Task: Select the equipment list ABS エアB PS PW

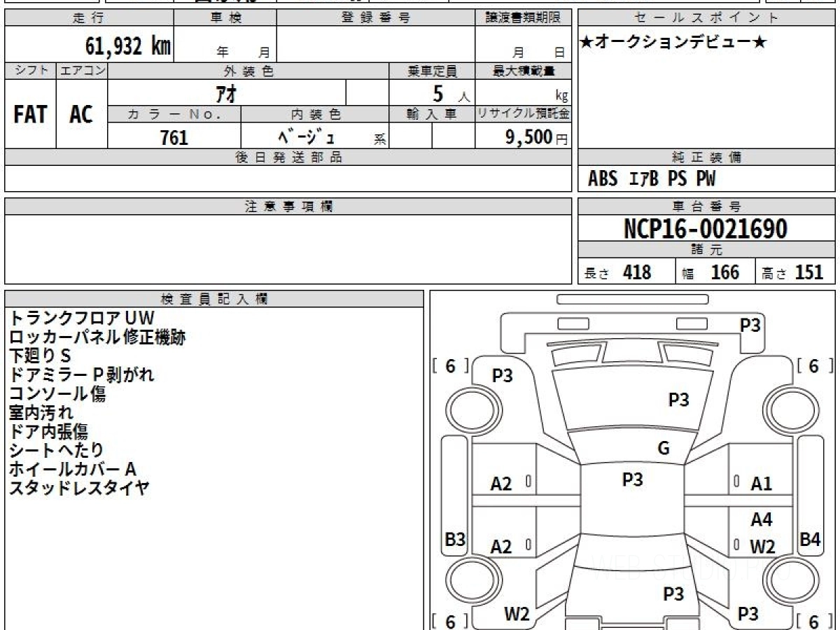Action: pos(652,179)
